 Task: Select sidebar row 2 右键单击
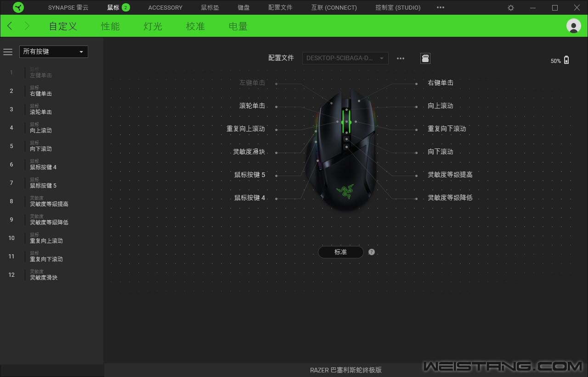click(51, 91)
